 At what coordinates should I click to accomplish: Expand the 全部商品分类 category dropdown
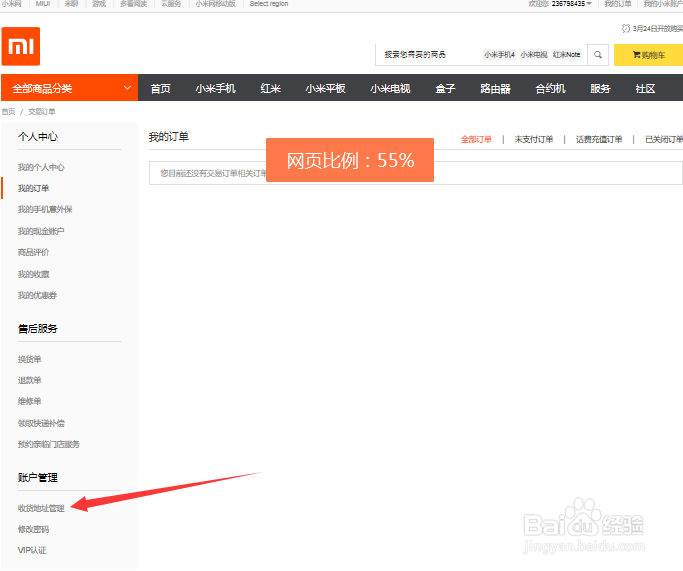(x=69, y=88)
